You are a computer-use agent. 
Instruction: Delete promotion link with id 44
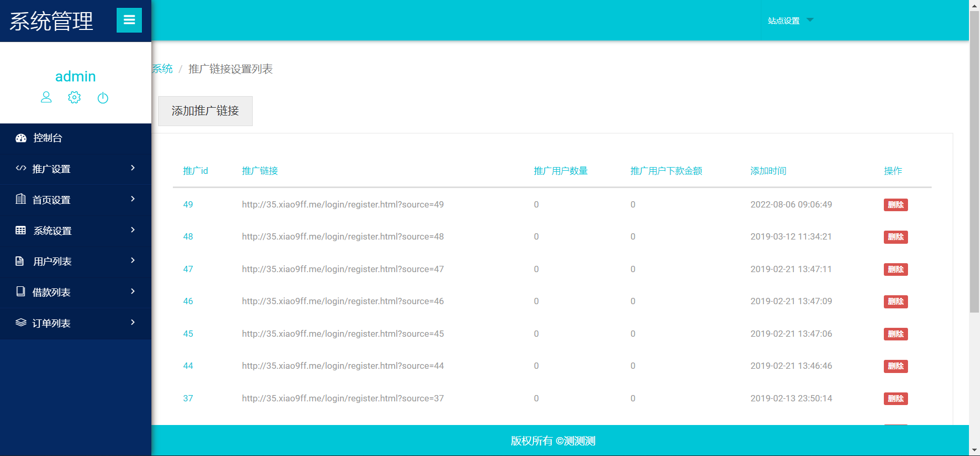tap(895, 366)
